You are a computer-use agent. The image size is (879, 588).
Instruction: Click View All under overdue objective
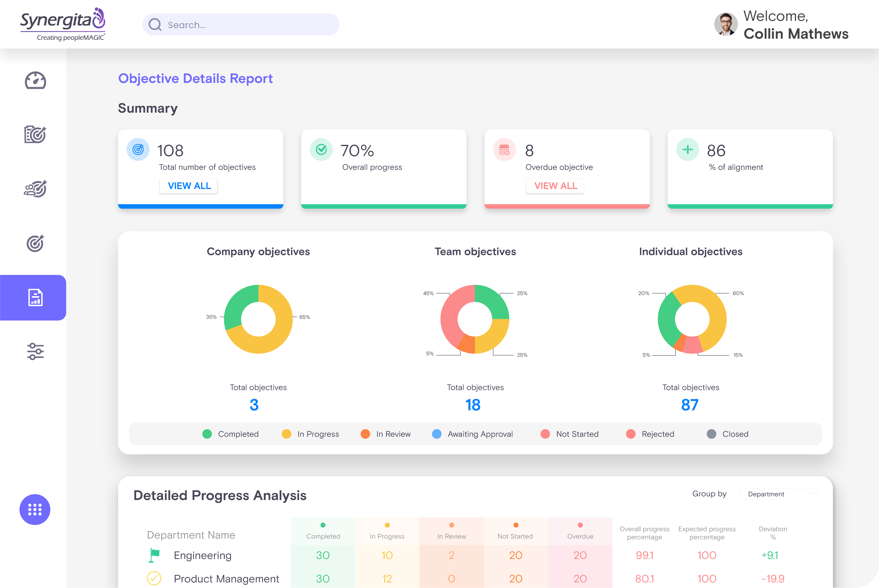click(x=555, y=186)
